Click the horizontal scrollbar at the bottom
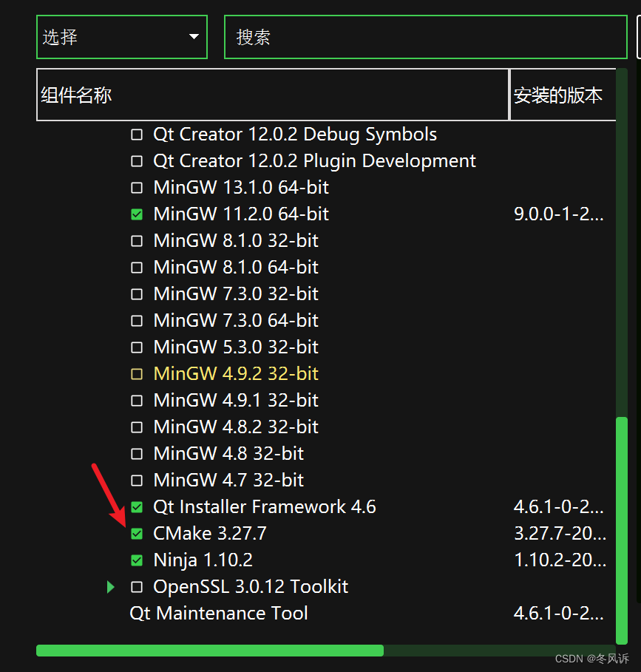The width and height of the screenshot is (641, 672). (210, 650)
